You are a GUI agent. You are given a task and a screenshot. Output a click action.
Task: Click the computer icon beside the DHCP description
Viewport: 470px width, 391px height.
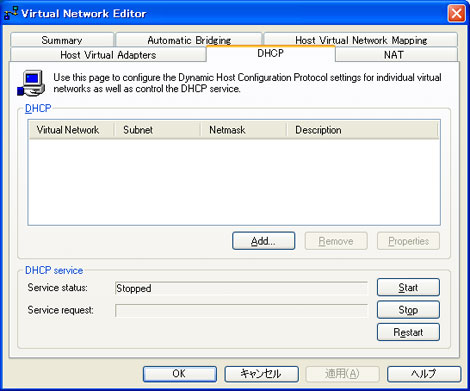pos(31,83)
